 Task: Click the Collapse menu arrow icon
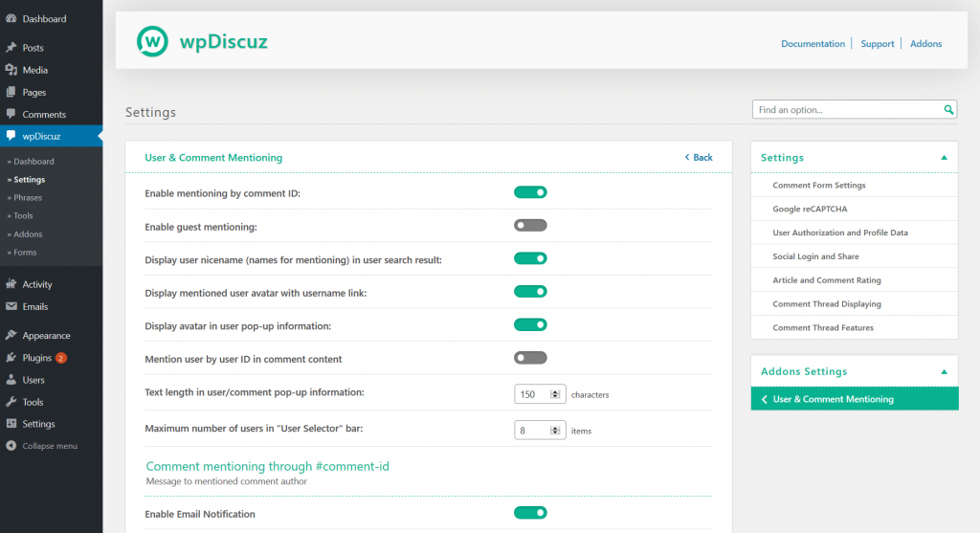tap(11, 446)
